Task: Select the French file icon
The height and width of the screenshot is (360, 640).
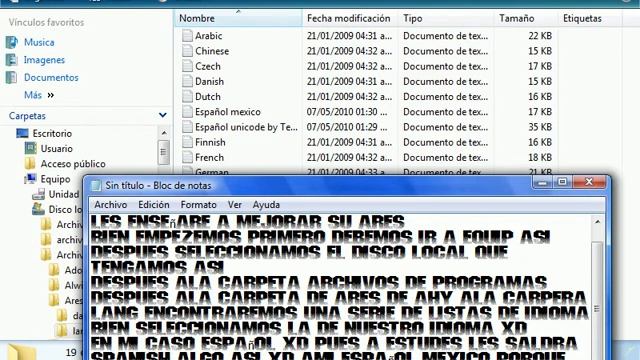Action: pos(187,157)
